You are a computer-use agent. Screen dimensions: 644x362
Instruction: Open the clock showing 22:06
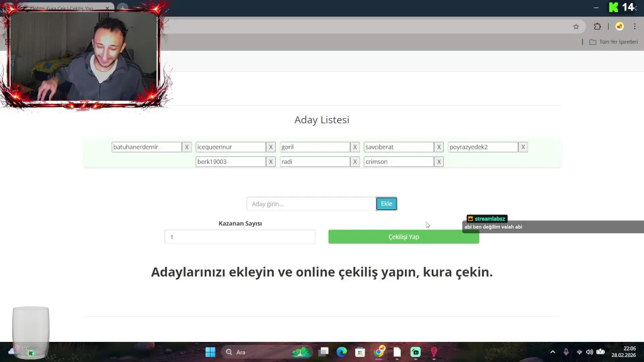624,351
